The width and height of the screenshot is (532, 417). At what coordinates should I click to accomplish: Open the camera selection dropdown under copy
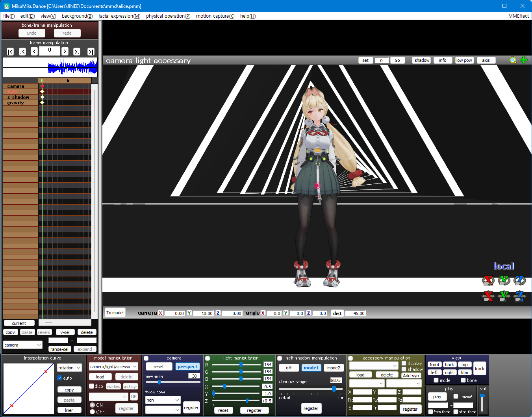(x=23, y=345)
